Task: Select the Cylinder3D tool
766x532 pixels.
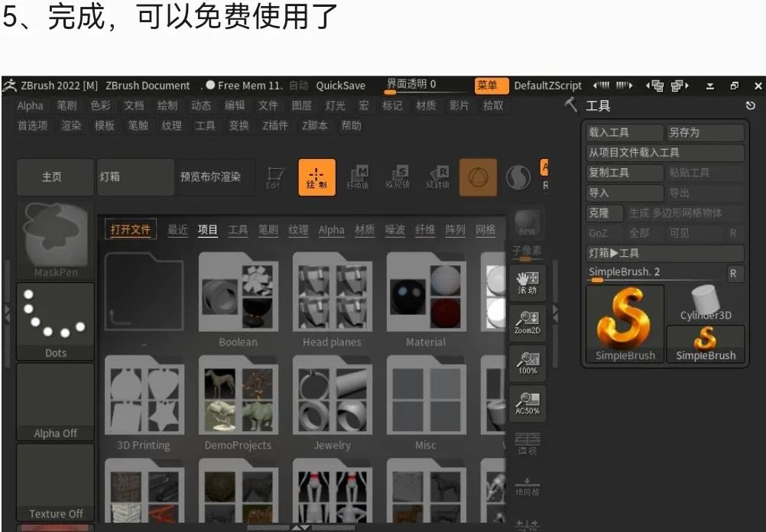Action: pos(706,304)
